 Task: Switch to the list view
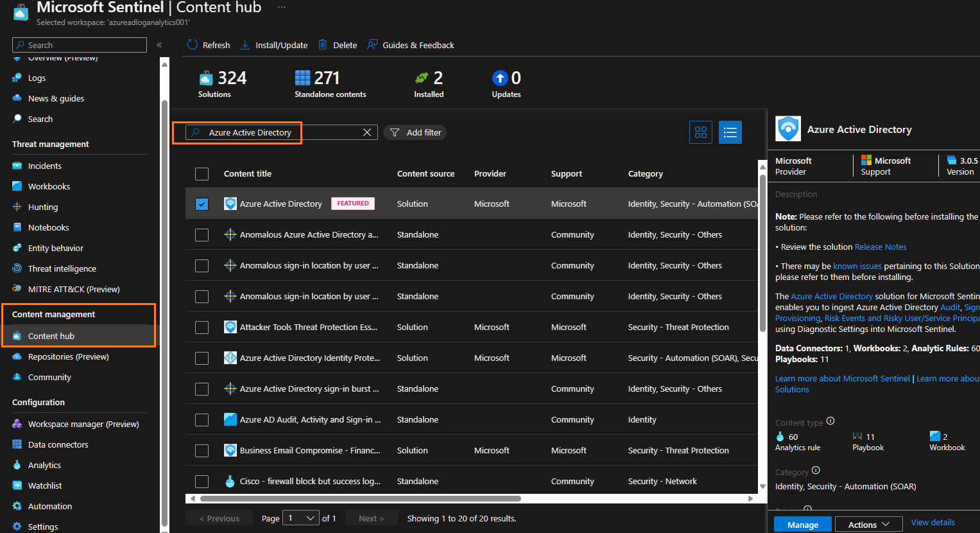point(730,132)
